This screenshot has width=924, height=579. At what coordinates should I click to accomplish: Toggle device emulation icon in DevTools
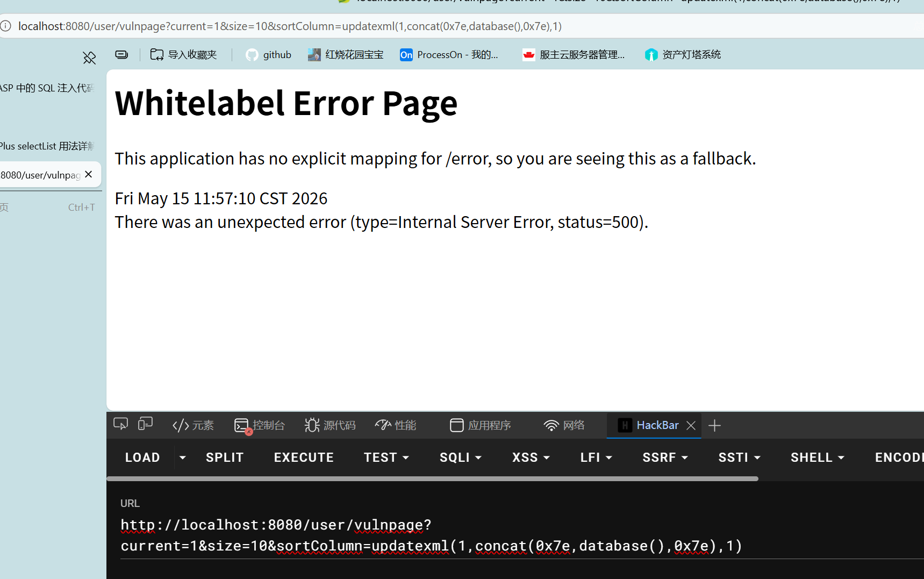click(x=145, y=425)
